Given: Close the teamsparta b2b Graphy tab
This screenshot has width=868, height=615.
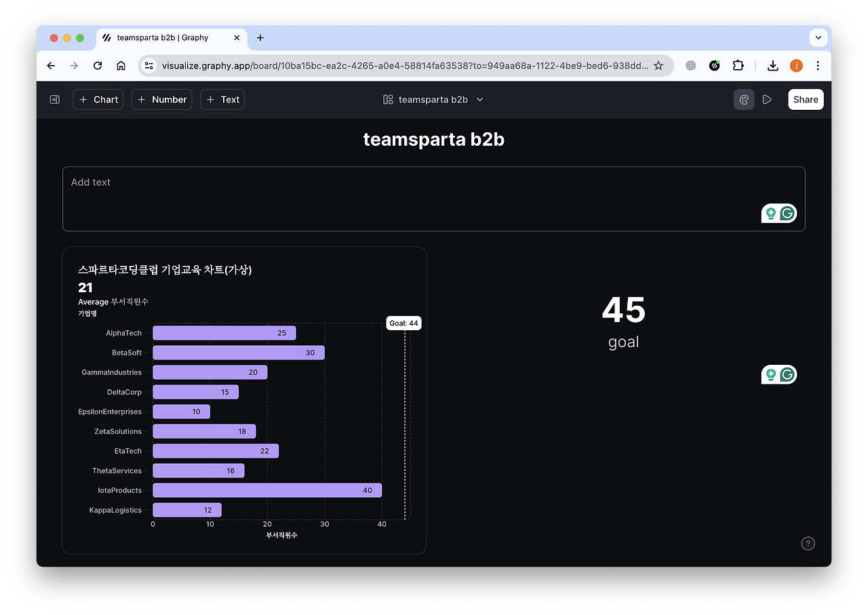Looking at the screenshot, I should click(x=237, y=38).
